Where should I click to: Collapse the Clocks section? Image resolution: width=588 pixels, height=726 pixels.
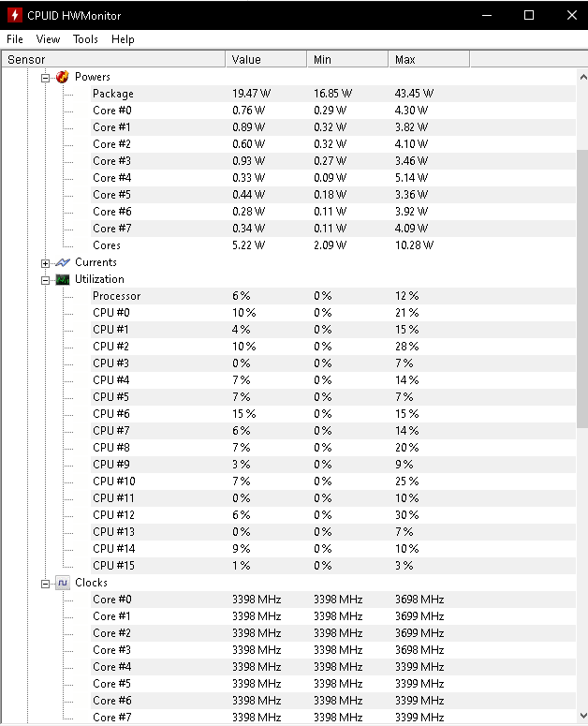click(x=45, y=584)
